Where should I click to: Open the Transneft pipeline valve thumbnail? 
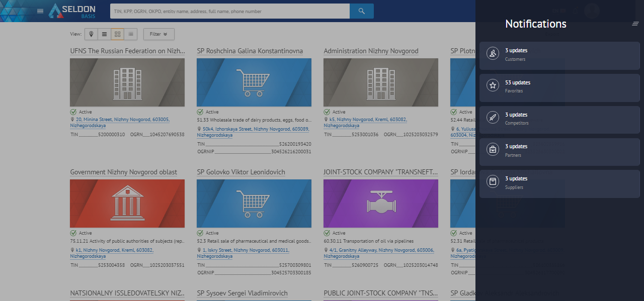point(381,204)
